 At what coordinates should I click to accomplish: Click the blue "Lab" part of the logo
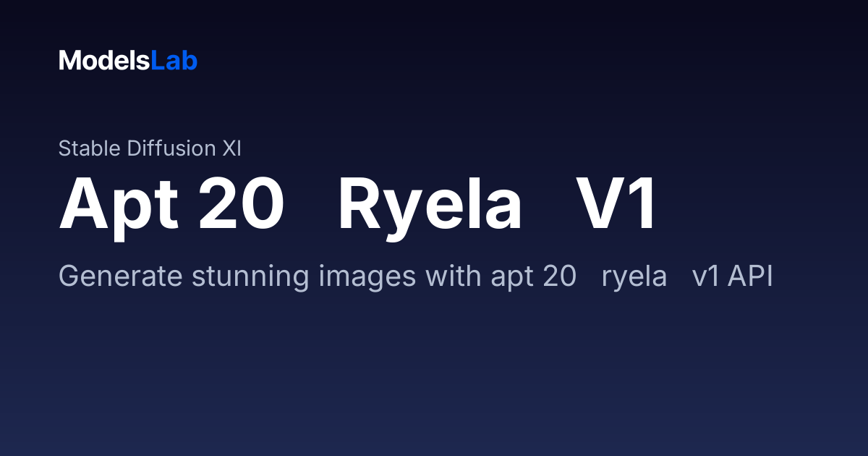[x=174, y=61]
